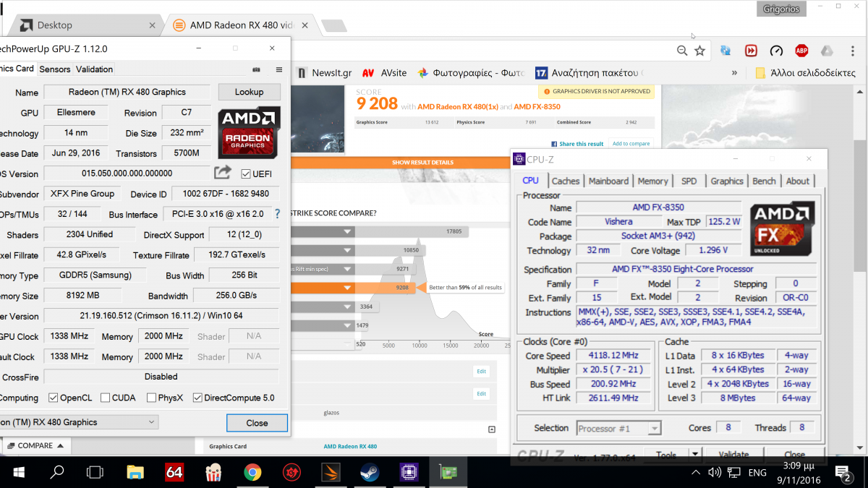The image size is (868, 488).
Task: Show hidden system tray icons
Action: 695,473
